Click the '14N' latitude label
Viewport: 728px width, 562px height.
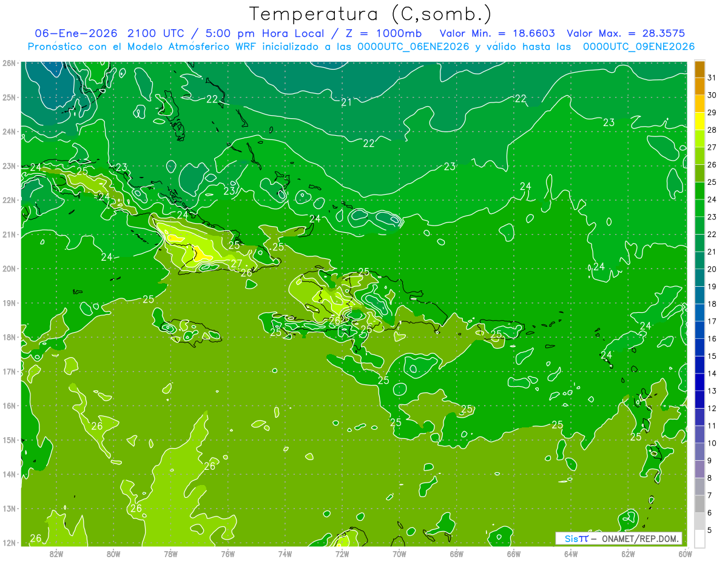click(9, 474)
